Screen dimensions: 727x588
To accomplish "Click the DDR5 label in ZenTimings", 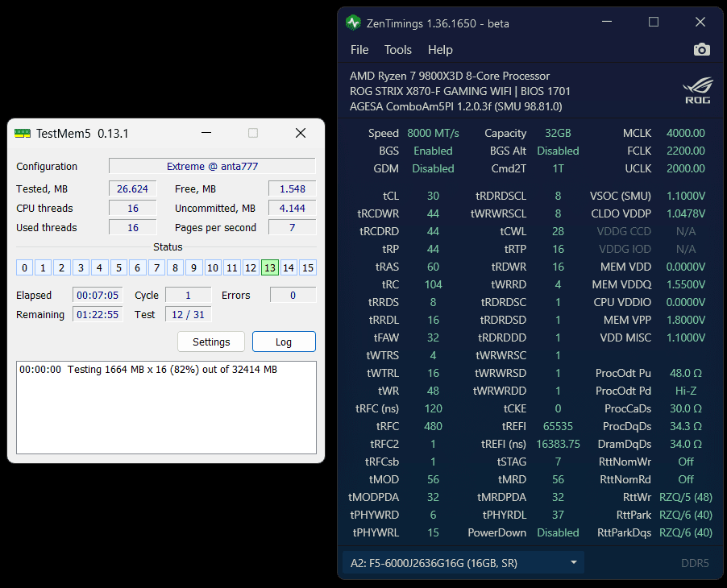I will pyautogui.click(x=695, y=563).
